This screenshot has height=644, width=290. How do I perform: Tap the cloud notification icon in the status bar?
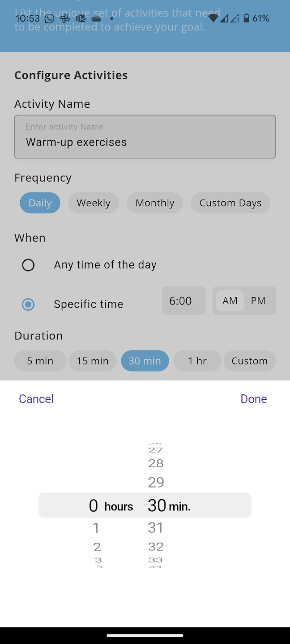coord(96,19)
